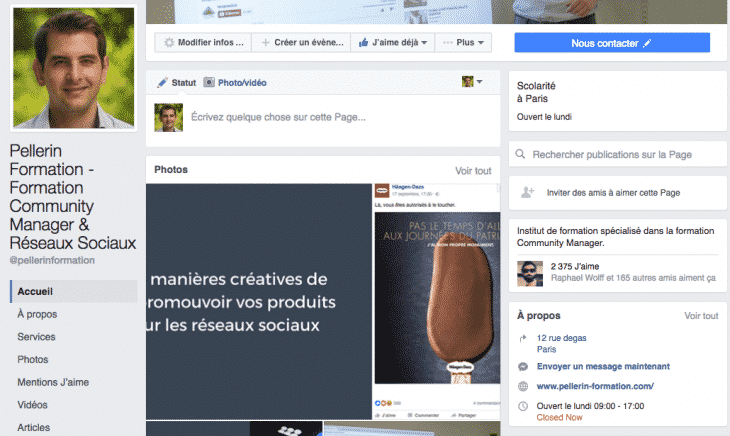
Task: Click the thumbs-up icon on J'aime déjà
Action: 364,42
